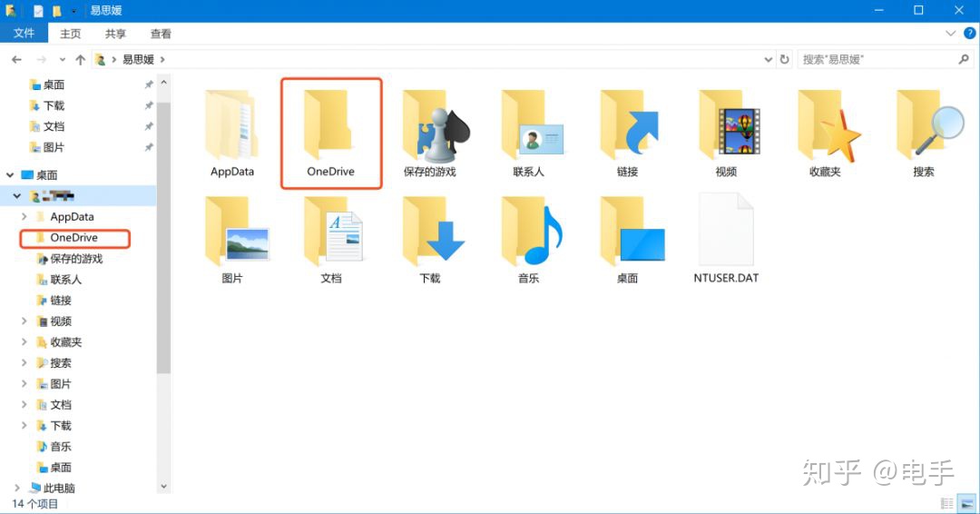Click the navigation pane scrollbar thumb
The width and height of the screenshot is (980, 514).
pyautogui.click(x=163, y=238)
